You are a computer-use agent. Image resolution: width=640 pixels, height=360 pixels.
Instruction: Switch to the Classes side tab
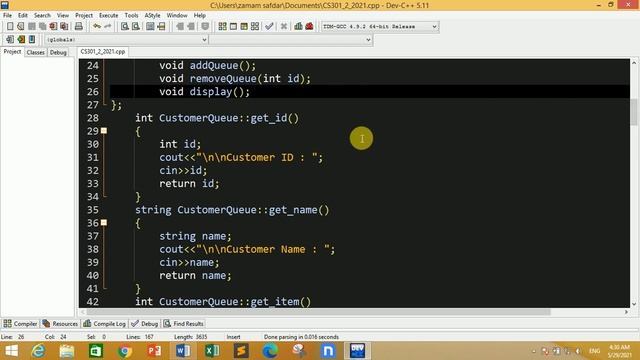(36, 52)
